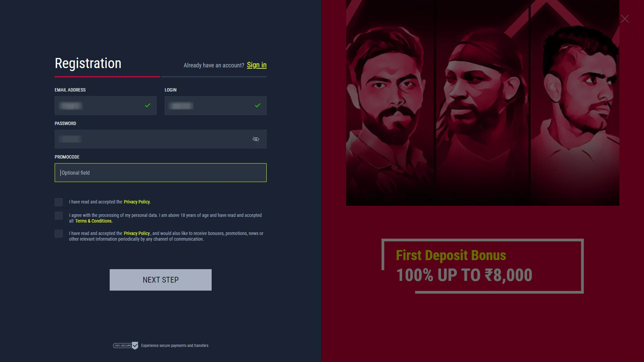Screen dimensions: 644x362
Task: Click the green checkmark icon on email field
Action: pos(147,105)
